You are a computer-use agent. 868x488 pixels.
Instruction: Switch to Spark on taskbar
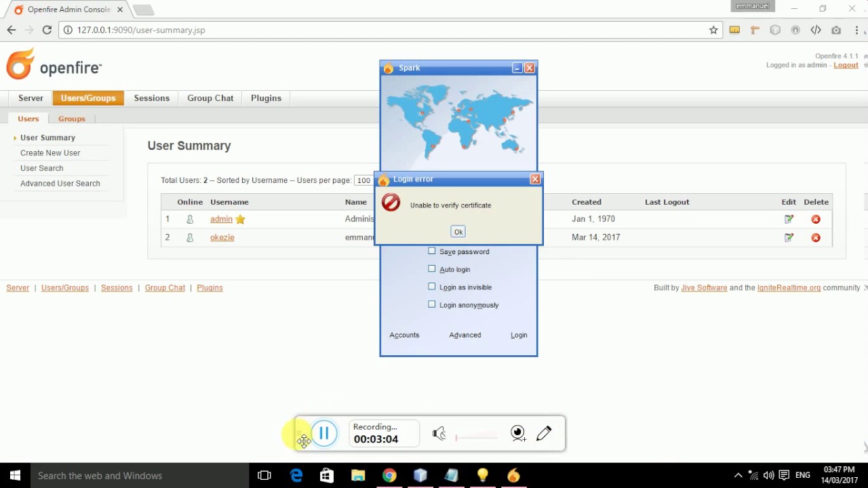click(x=513, y=476)
